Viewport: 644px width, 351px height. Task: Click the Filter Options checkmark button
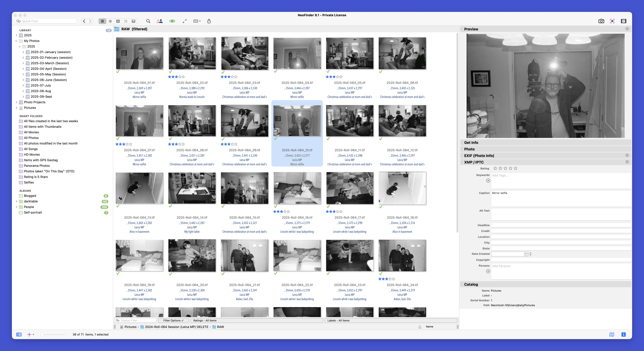tap(173, 320)
